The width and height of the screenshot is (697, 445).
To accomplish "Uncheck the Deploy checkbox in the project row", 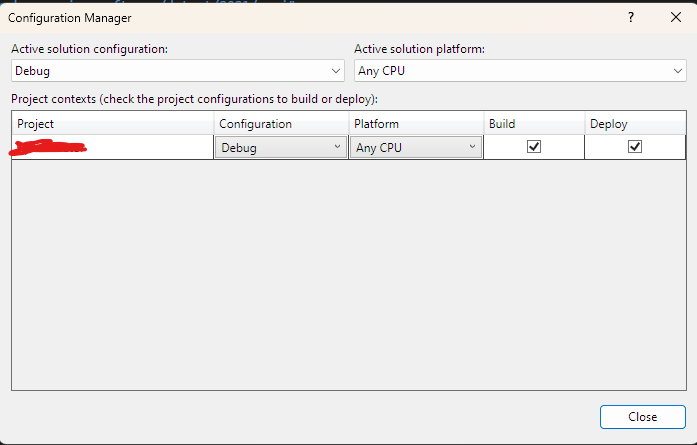I will (x=635, y=146).
